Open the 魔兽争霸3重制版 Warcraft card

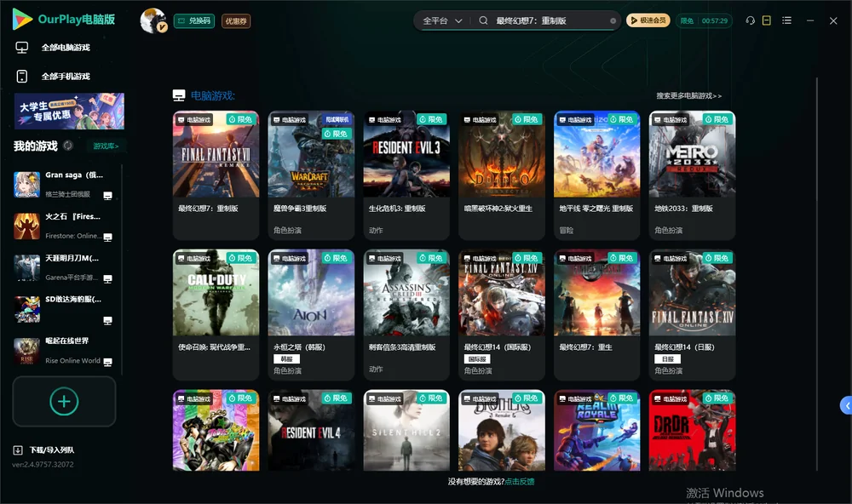[x=311, y=175]
